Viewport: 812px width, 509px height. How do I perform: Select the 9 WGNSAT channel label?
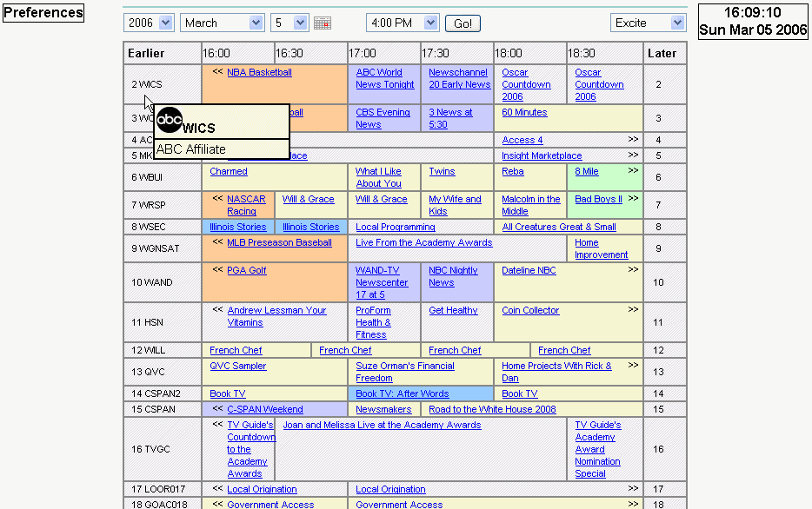coord(156,248)
